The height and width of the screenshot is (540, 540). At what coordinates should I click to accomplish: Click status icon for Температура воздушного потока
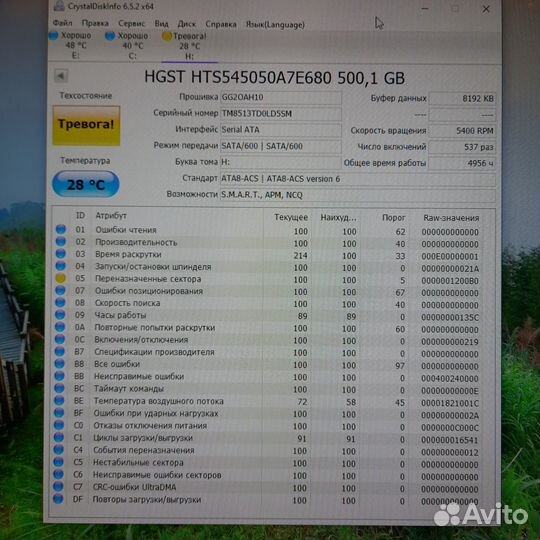pyautogui.click(x=59, y=401)
